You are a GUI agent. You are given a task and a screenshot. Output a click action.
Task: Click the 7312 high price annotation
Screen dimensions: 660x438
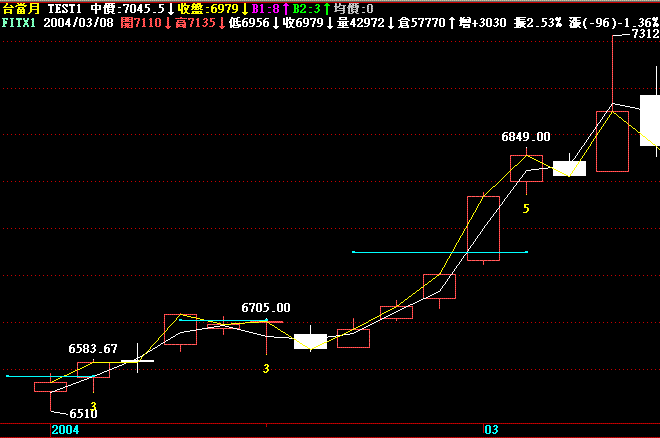coord(644,34)
